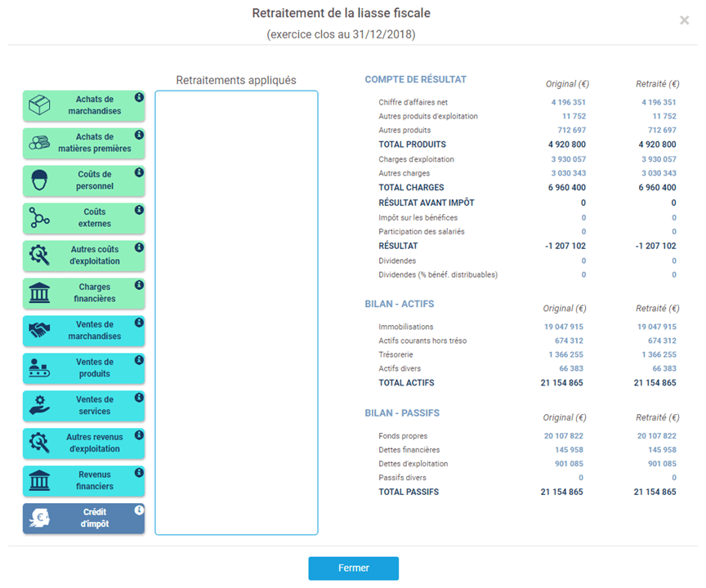The image size is (706, 588).
Task: Click the Dividendes (% bénéf. distribuables) label
Action: point(438,275)
